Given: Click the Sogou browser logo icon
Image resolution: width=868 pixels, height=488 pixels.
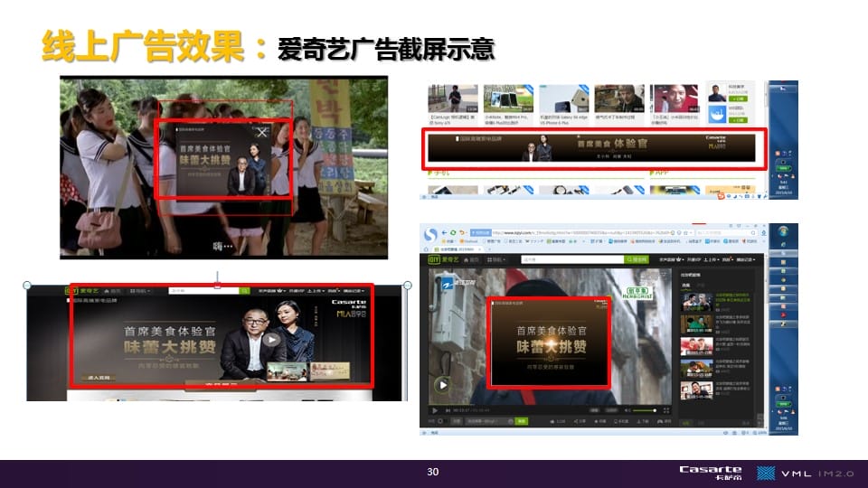Looking at the screenshot, I should click(x=430, y=235).
